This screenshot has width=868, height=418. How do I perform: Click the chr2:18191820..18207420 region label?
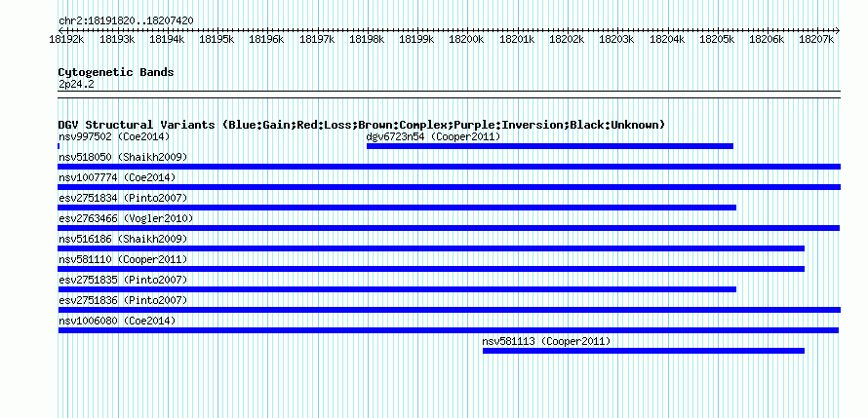coord(126,20)
